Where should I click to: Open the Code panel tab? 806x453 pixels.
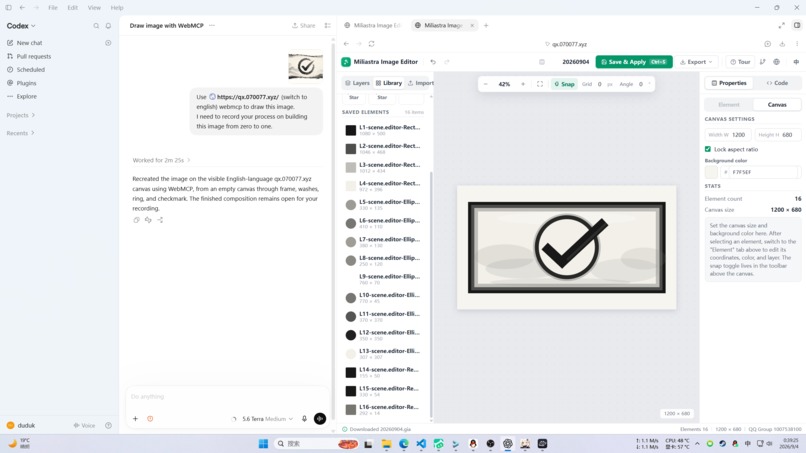777,83
